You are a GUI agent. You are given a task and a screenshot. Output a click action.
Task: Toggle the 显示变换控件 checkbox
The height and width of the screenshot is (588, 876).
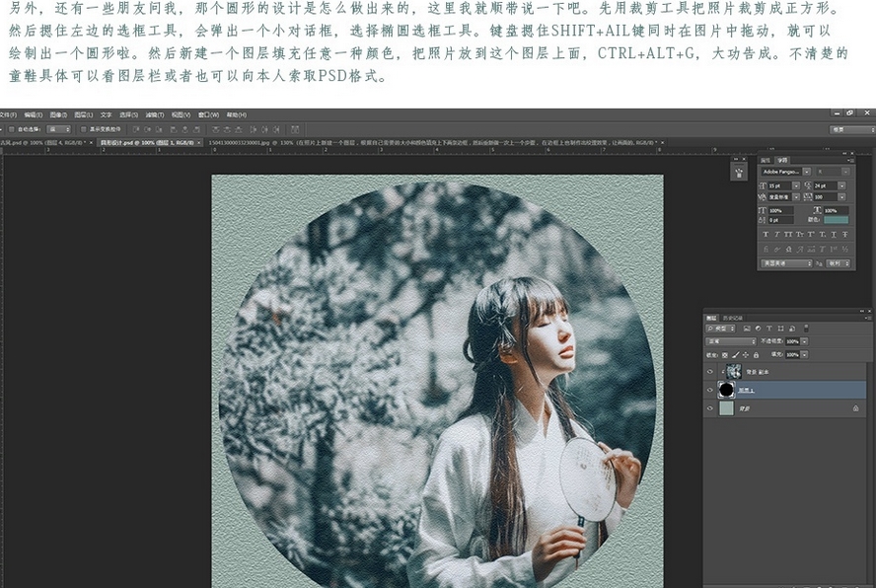pyautogui.click(x=83, y=129)
